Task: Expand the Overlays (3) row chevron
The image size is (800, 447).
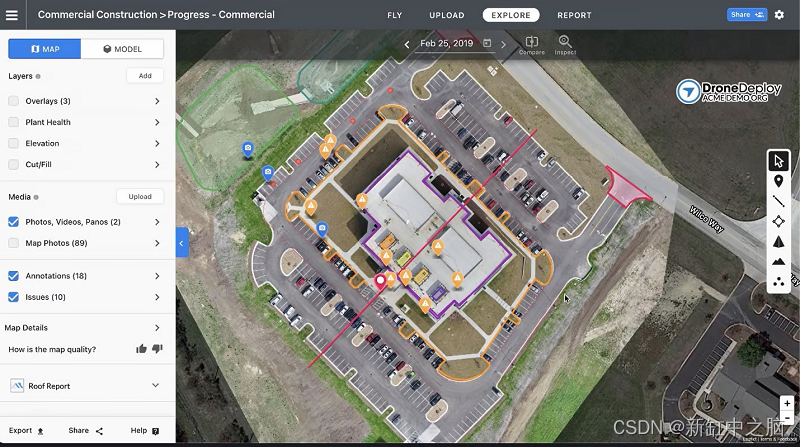Action: pyautogui.click(x=157, y=101)
